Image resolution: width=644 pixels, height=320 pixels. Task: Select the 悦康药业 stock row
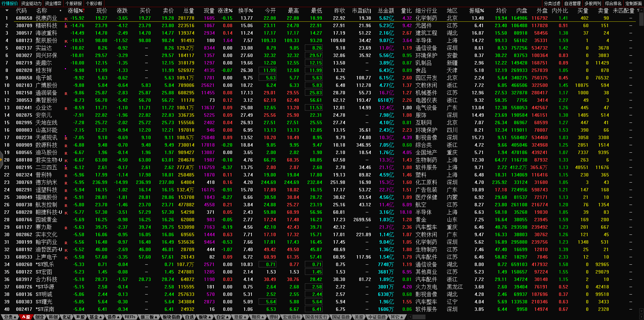click(47, 18)
